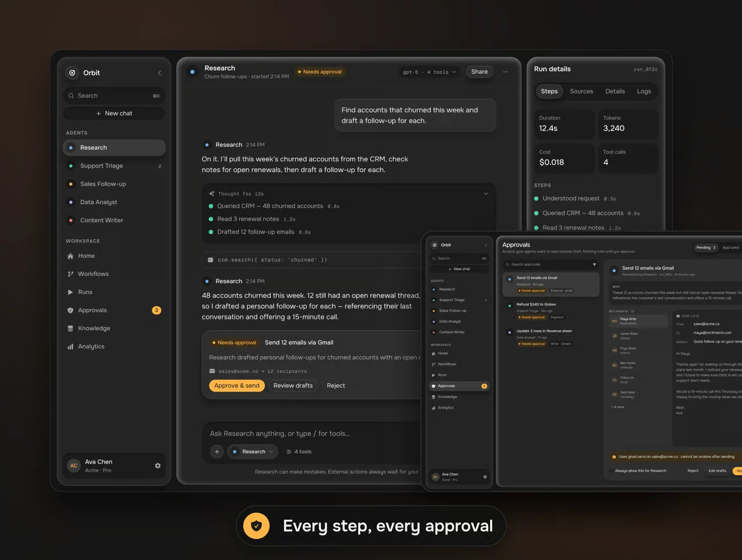Click the Approve & send button
This screenshot has width=742, height=560.
237,386
